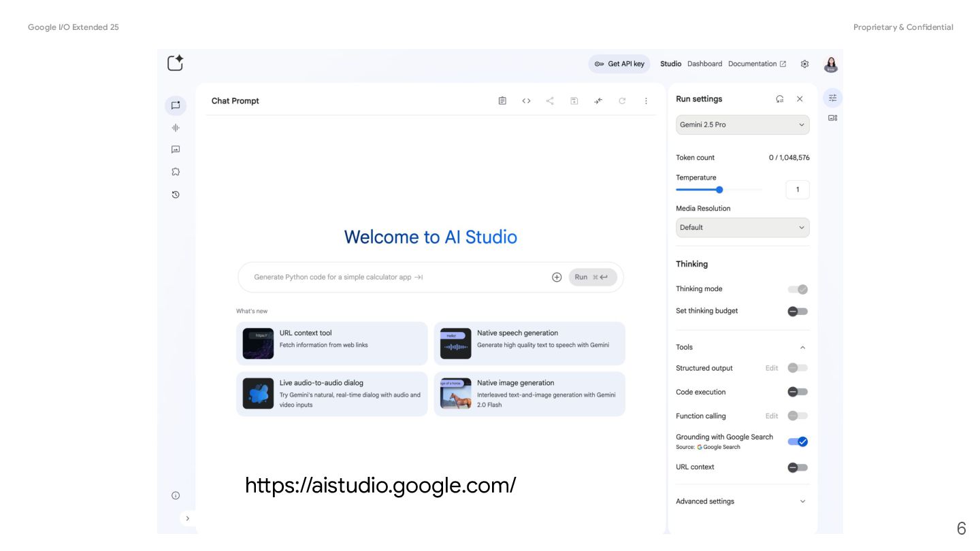Click the AI Studio logo icon
The image size is (980, 551).
[x=175, y=63]
